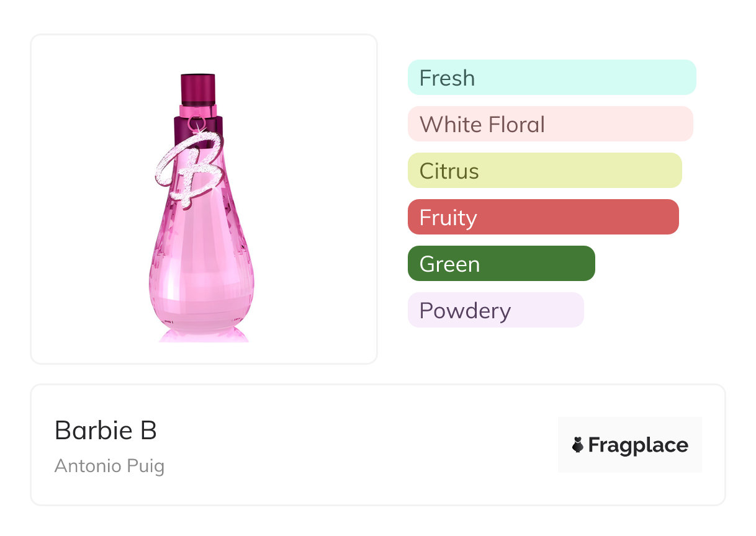
Task: Click the Fragplace wordmark text
Action: point(637,445)
